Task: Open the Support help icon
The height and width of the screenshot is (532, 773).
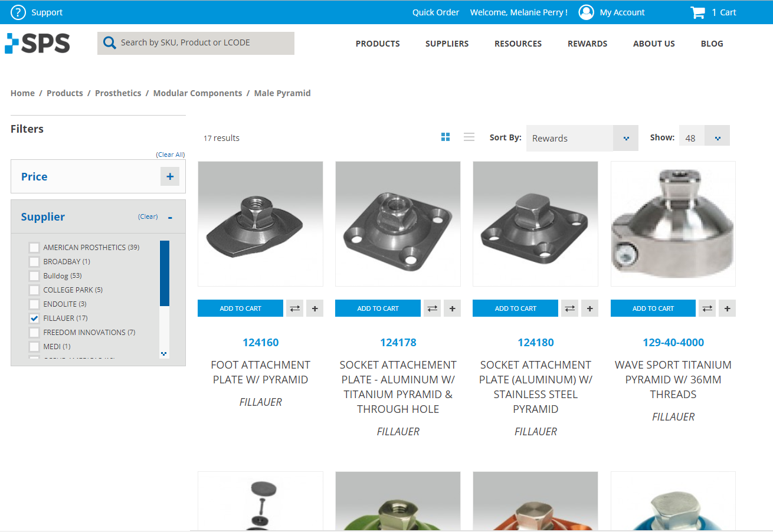Action: (x=18, y=12)
